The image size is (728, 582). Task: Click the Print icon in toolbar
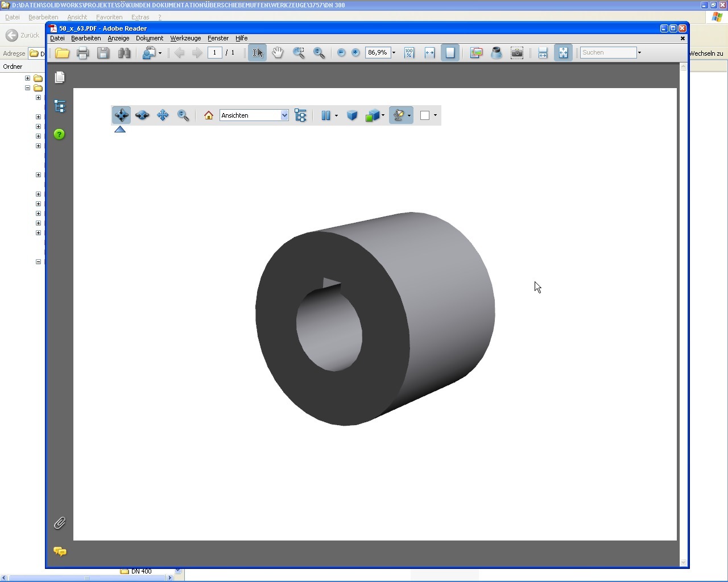[82, 53]
